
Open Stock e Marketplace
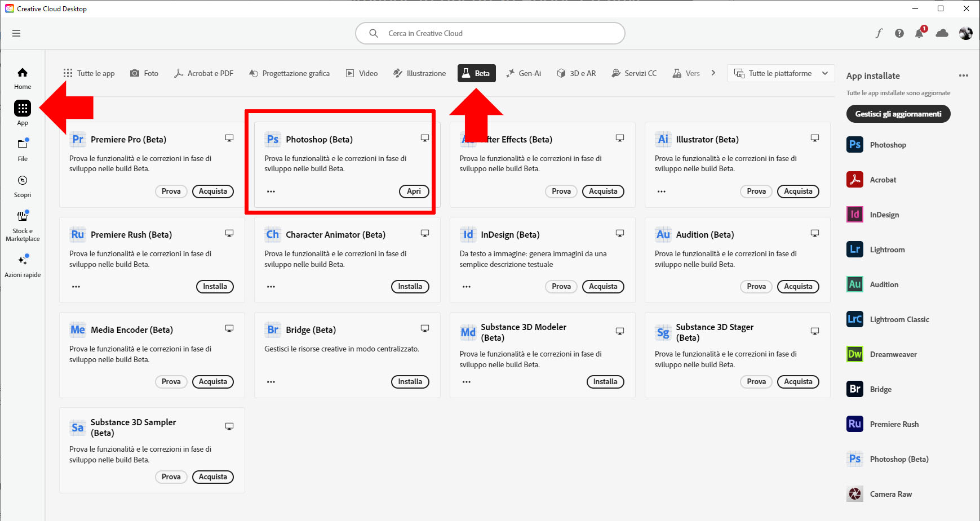pyautogui.click(x=23, y=224)
